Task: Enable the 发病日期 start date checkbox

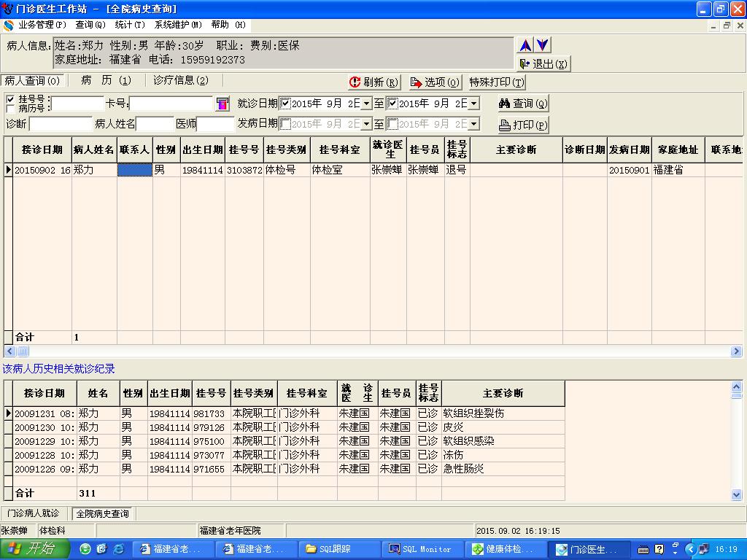Action: click(286, 124)
